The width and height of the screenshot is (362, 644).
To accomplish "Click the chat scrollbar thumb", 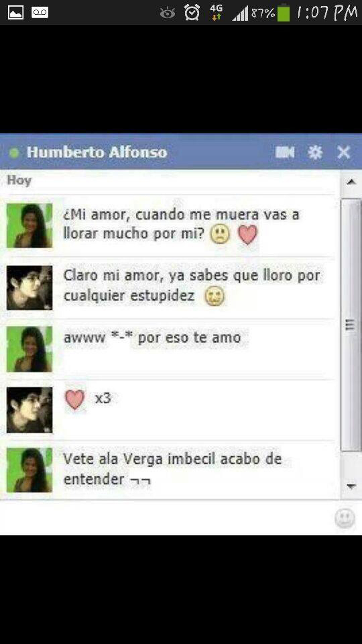I will [x=351, y=325].
